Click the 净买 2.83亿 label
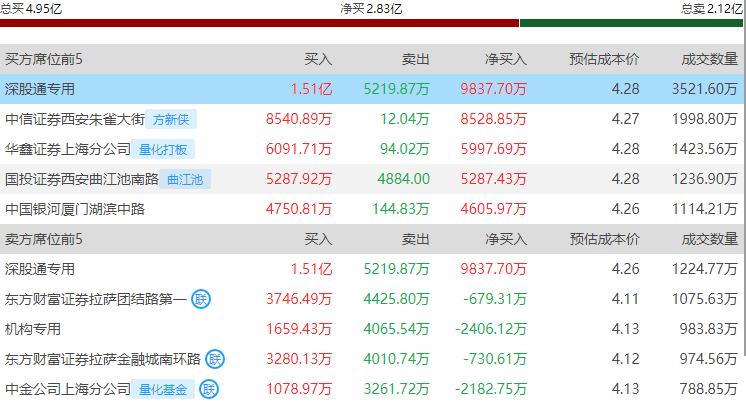This screenshot has height=402, width=746. click(x=371, y=9)
